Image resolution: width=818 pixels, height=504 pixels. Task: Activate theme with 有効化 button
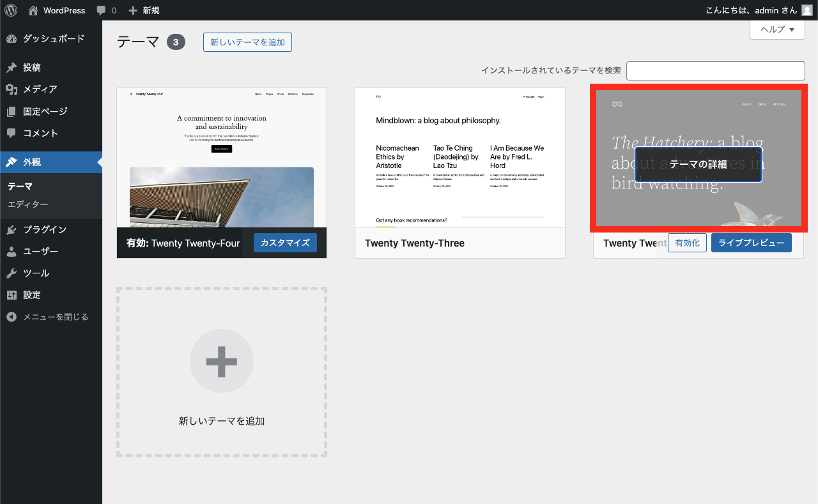(687, 243)
